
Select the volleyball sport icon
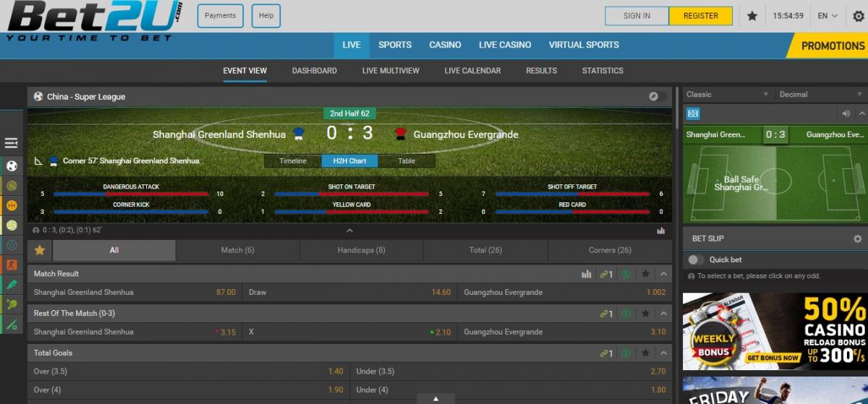click(12, 225)
